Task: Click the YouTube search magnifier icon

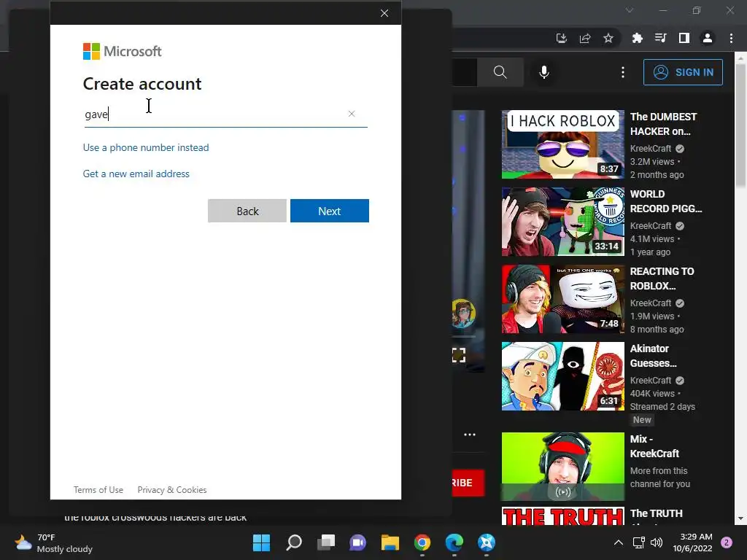Action: point(500,72)
